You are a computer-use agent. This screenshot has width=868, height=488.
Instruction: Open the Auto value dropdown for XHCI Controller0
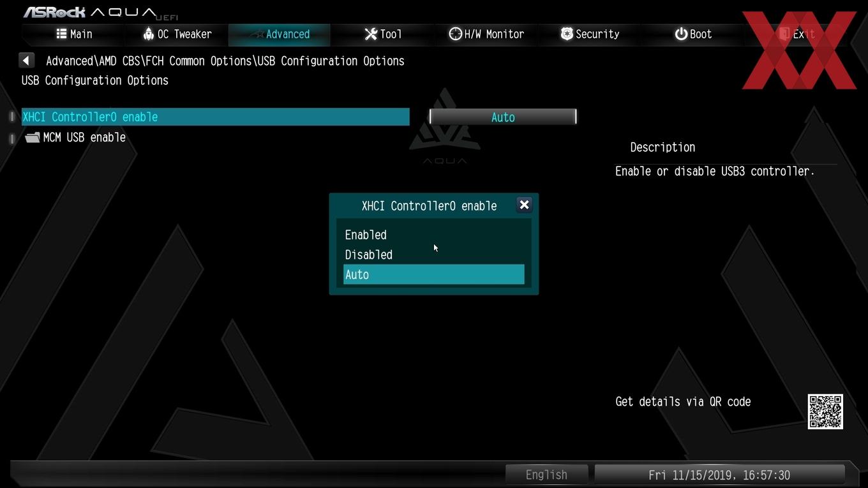[x=503, y=117]
